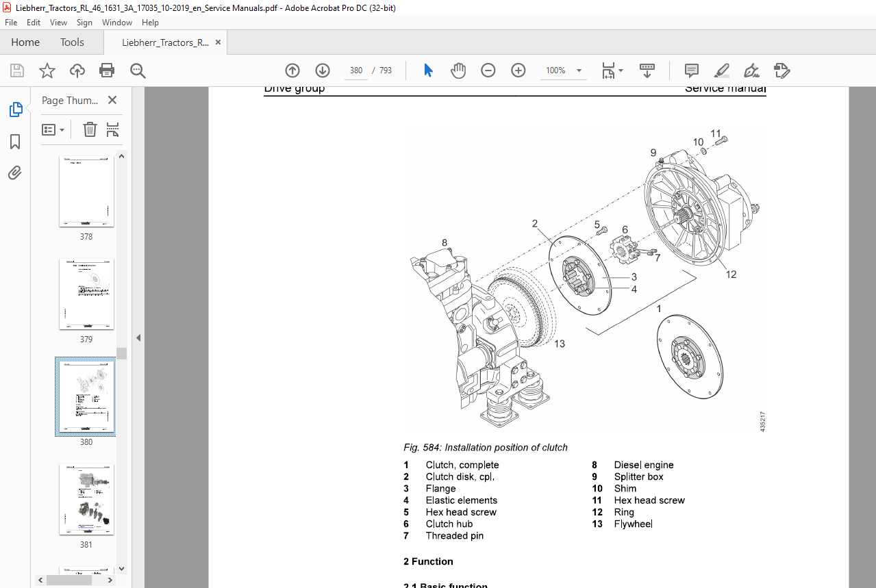
Task: Click legend text 'Diesel engine'
Action: 644,465
